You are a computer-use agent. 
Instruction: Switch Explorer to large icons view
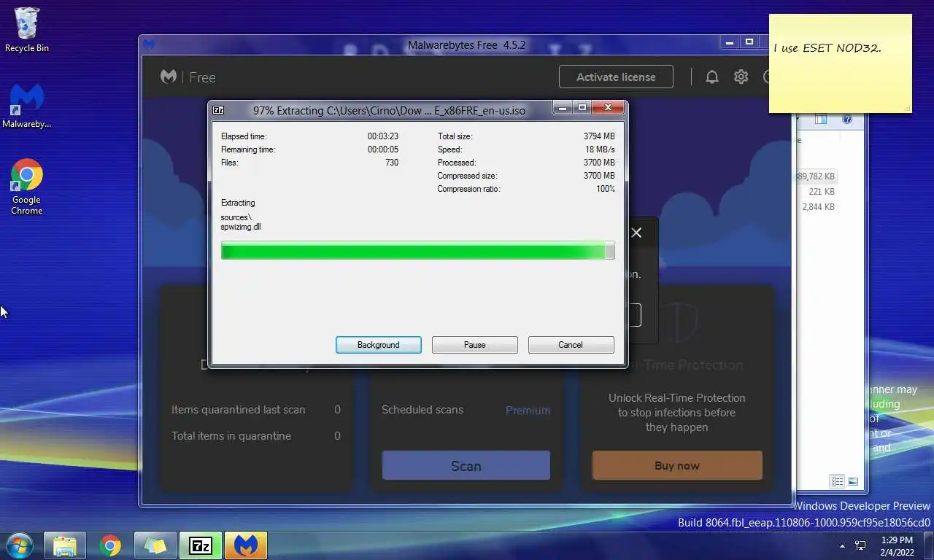click(853, 481)
